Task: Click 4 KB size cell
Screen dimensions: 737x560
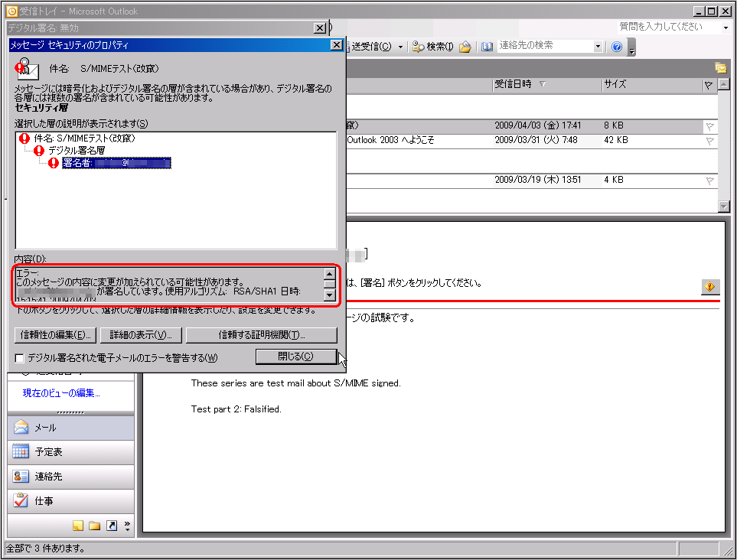Action: [614, 180]
